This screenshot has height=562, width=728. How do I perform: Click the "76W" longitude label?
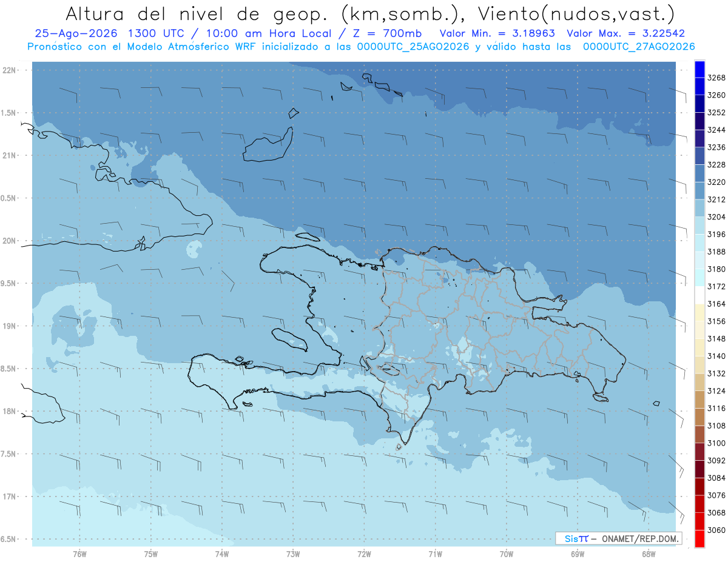click(79, 554)
